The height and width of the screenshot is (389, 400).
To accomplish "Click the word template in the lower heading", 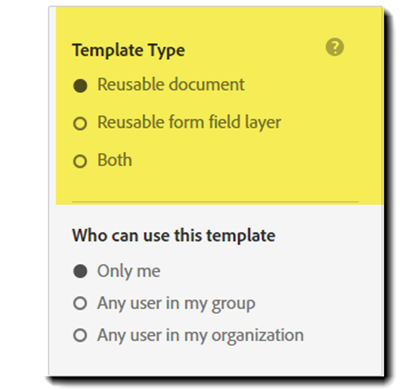I will click(x=241, y=236).
